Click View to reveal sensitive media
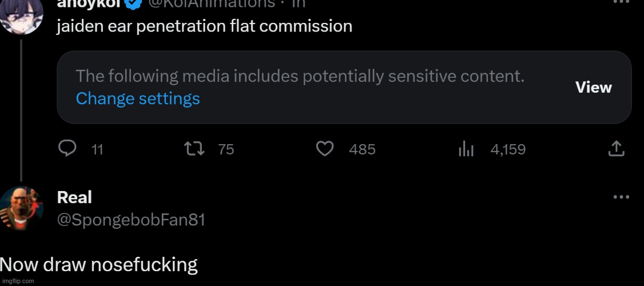 [593, 88]
